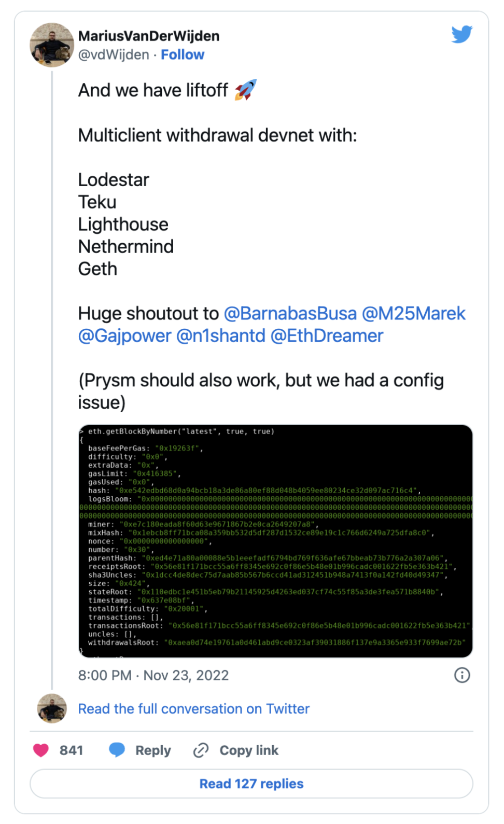Enlarge the terminal output screenshot
Viewport: 504px width, 824px height.
click(x=275, y=541)
